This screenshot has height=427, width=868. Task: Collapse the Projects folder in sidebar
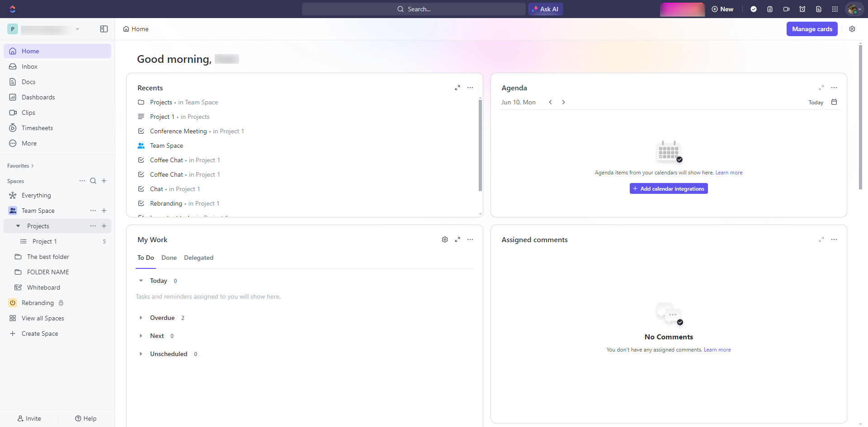18,226
